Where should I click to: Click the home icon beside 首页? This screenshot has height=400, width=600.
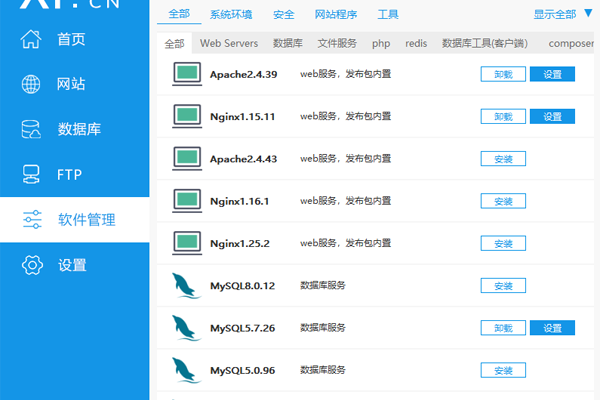pos(32,39)
